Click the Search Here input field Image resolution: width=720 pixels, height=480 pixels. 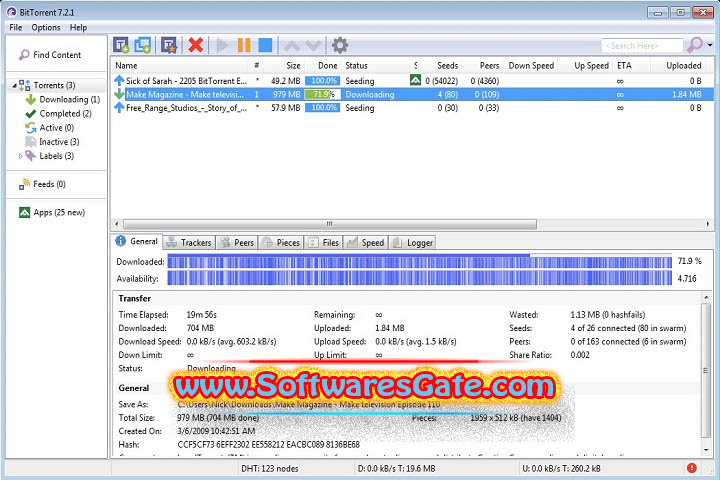click(642, 45)
